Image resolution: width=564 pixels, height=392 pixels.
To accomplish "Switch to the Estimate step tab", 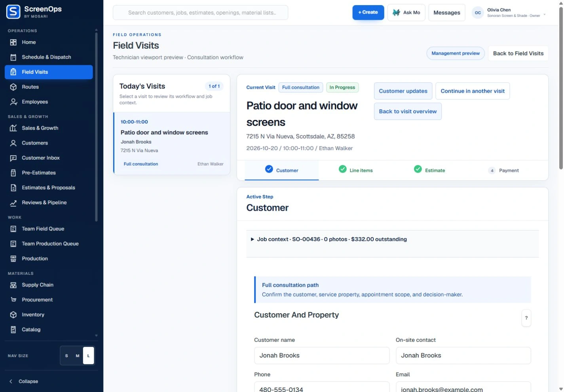I will [429, 170].
